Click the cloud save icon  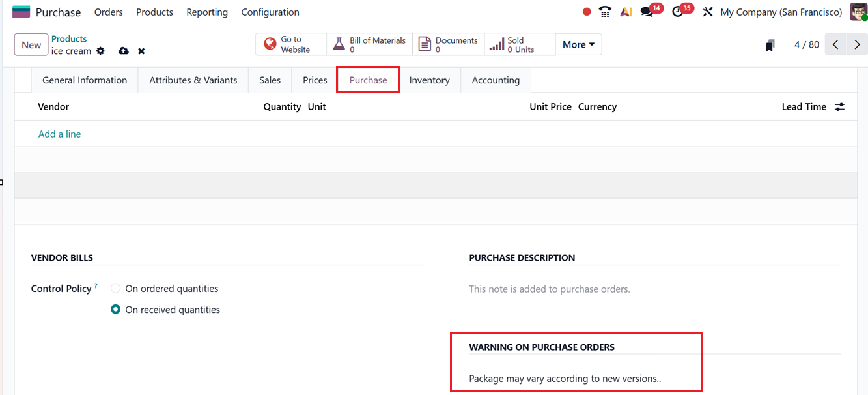point(123,51)
